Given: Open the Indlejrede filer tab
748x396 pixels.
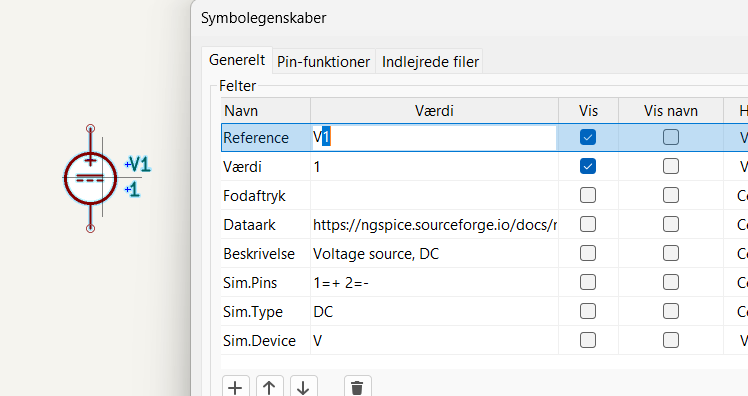Looking at the screenshot, I should click(x=430, y=62).
